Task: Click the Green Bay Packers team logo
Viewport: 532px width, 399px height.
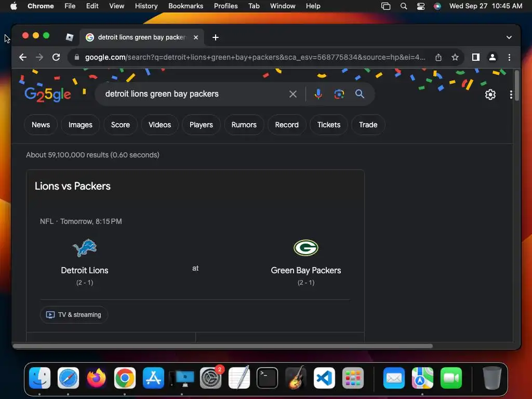Action: (x=305, y=248)
